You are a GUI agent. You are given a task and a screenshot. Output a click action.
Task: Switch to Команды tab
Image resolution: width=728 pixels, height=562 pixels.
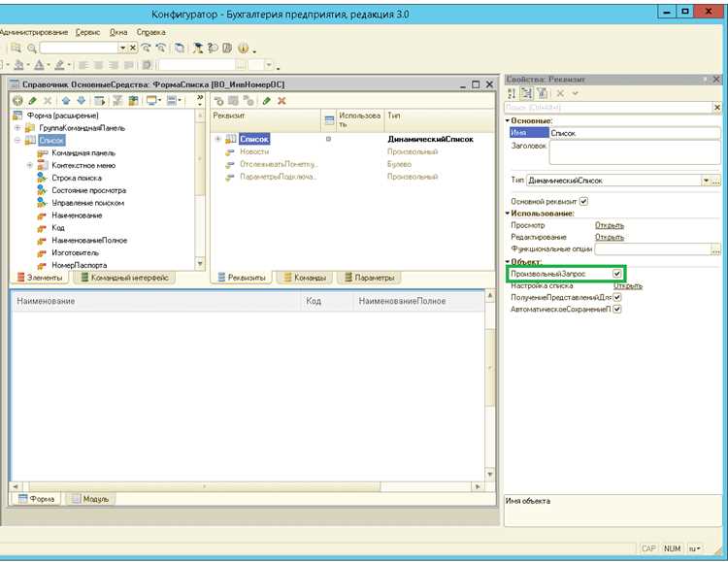pos(305,278)
